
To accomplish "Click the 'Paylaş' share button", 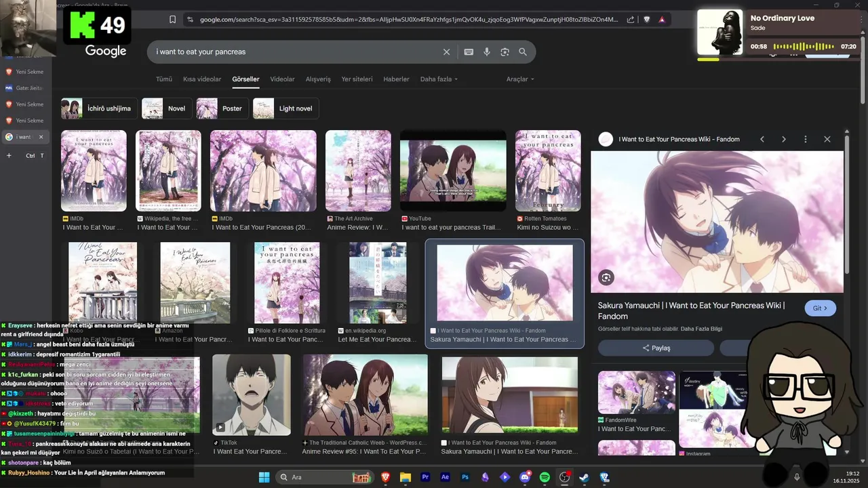I will point(656,348).
